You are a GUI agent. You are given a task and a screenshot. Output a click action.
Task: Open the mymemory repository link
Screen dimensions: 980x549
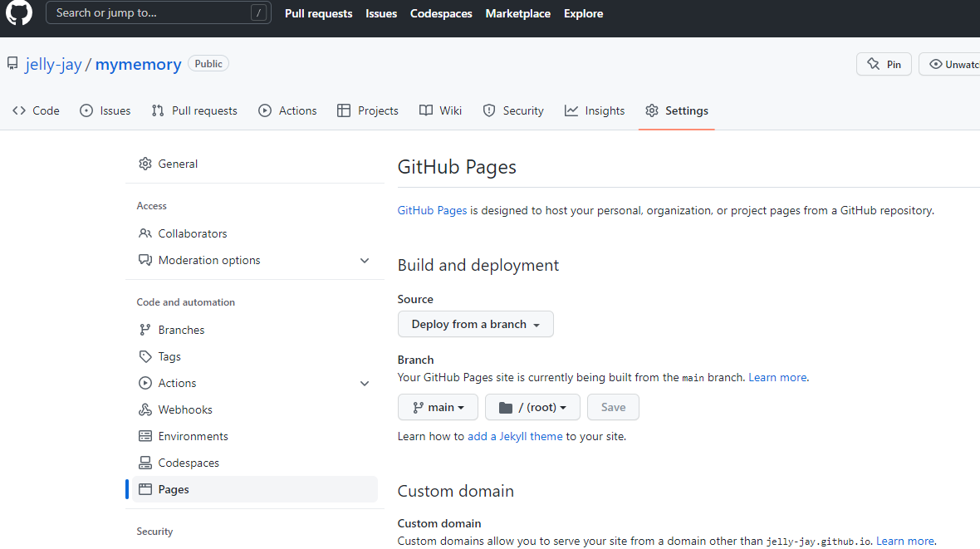coord(138,64)
